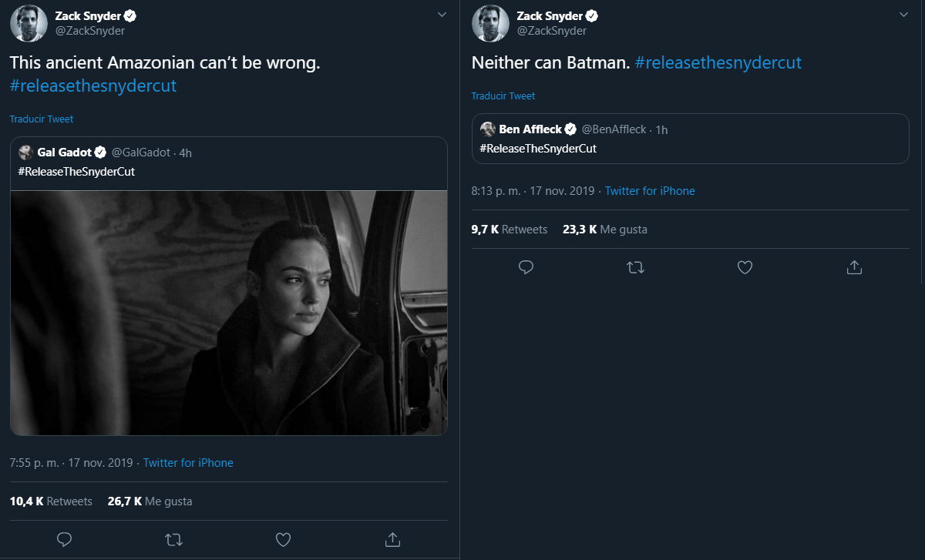This screenshot has width=925, height=560.
Task: Expand the right tweet's options chevron
Action: click(903, 15)
